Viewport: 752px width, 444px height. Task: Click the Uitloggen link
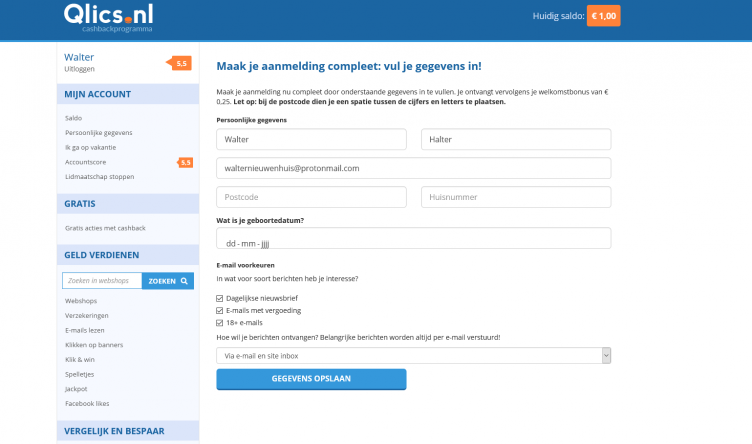(x=80, y=69)
